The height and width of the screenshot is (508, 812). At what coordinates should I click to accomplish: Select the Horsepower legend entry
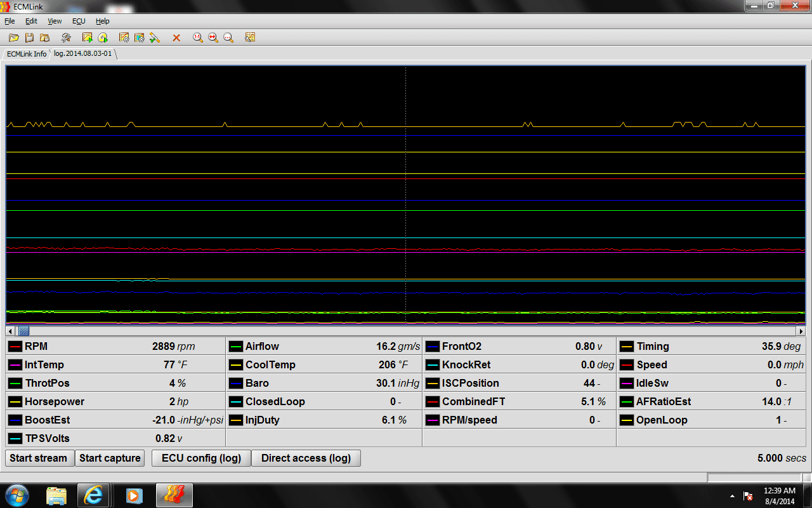tap(115, 401)
